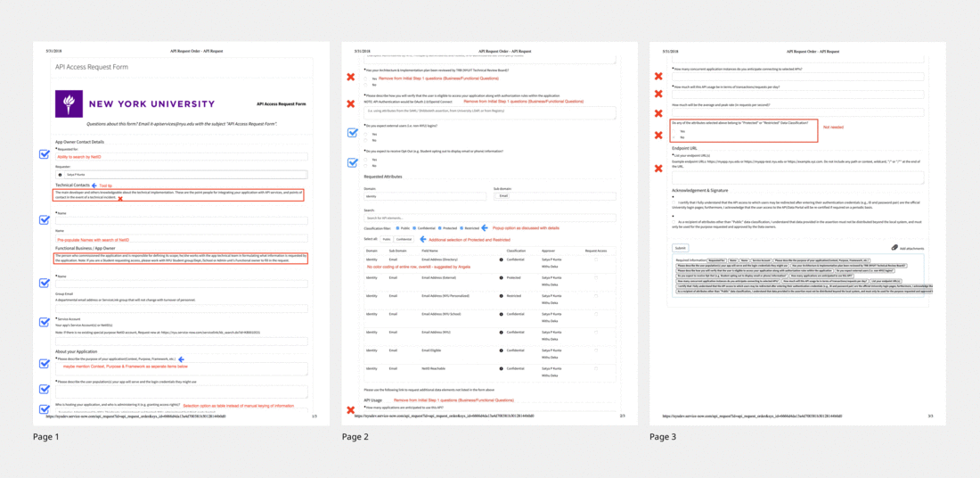Click the purpose of your application text area
This screenshot has width=980, height=478.
coord(181,369)
